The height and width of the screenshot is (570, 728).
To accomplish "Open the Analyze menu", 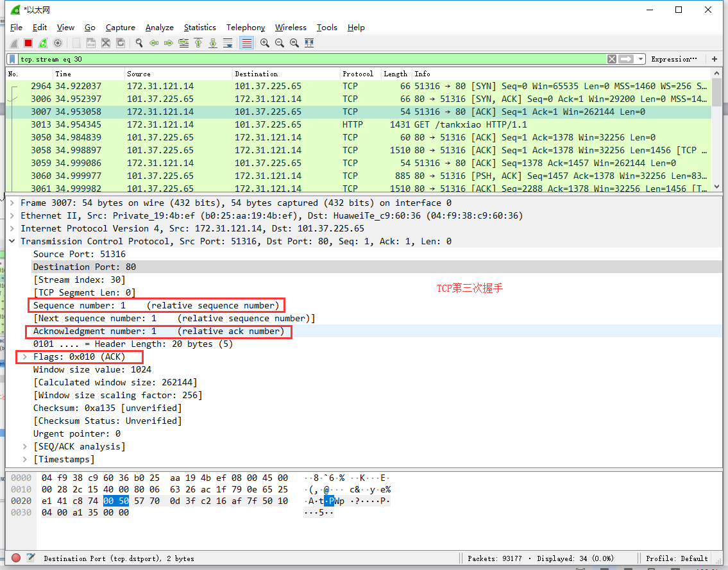I will click(x=159, y=28).
